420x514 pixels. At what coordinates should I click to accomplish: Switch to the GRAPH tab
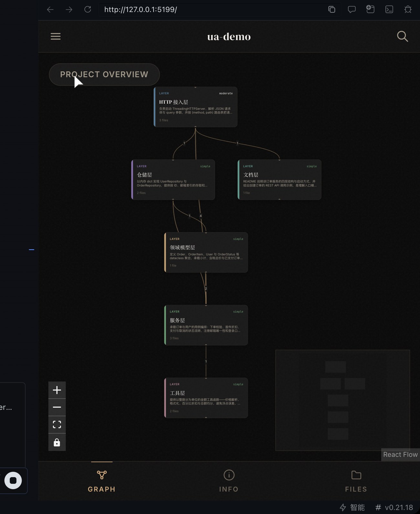(102, 481)
